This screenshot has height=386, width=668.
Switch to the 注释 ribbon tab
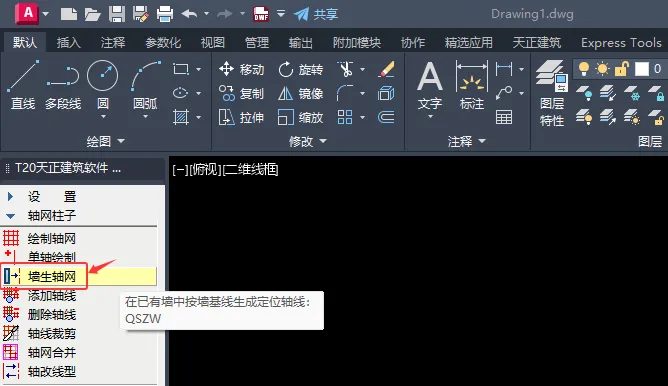113,43
